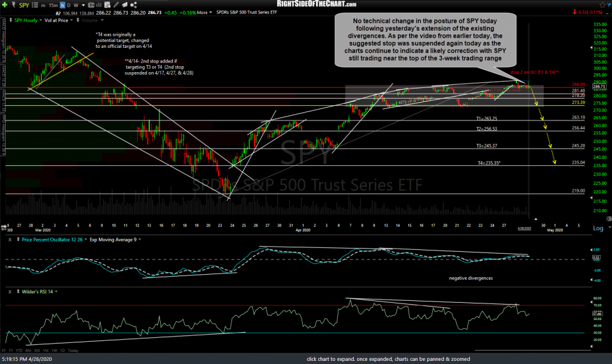Click the +0.16% percent change value
The width and height of the screenshot is (612, 364).
(x=187, y=13)
